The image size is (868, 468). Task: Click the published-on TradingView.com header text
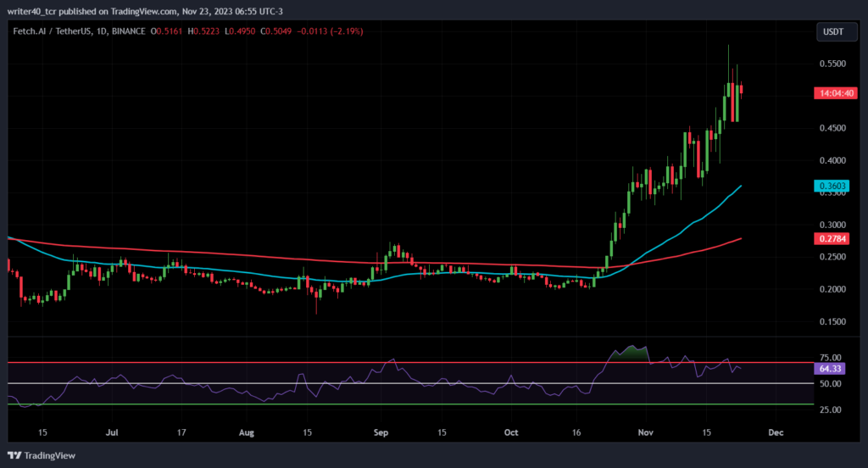tap(145, 11)
